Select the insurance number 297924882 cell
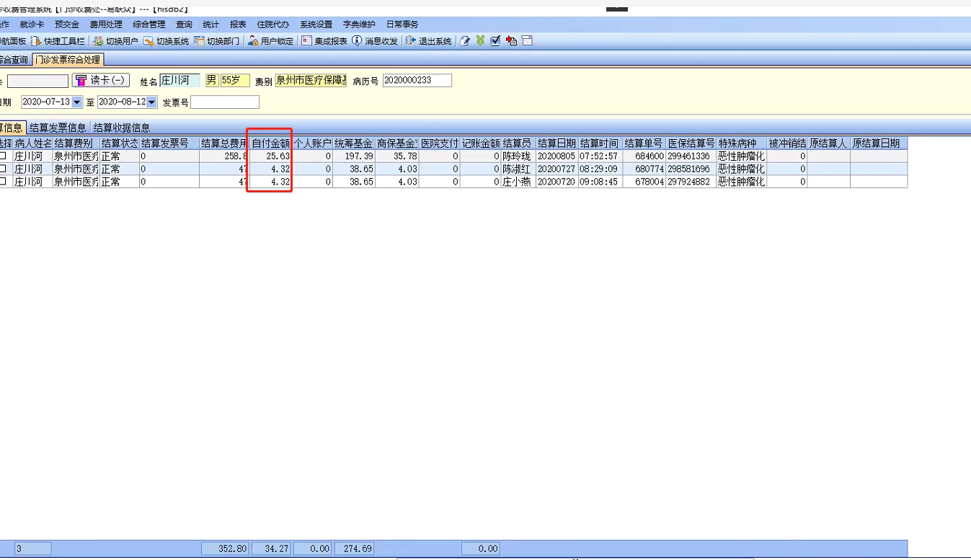 pyautogui.click(x=691, y=182)
